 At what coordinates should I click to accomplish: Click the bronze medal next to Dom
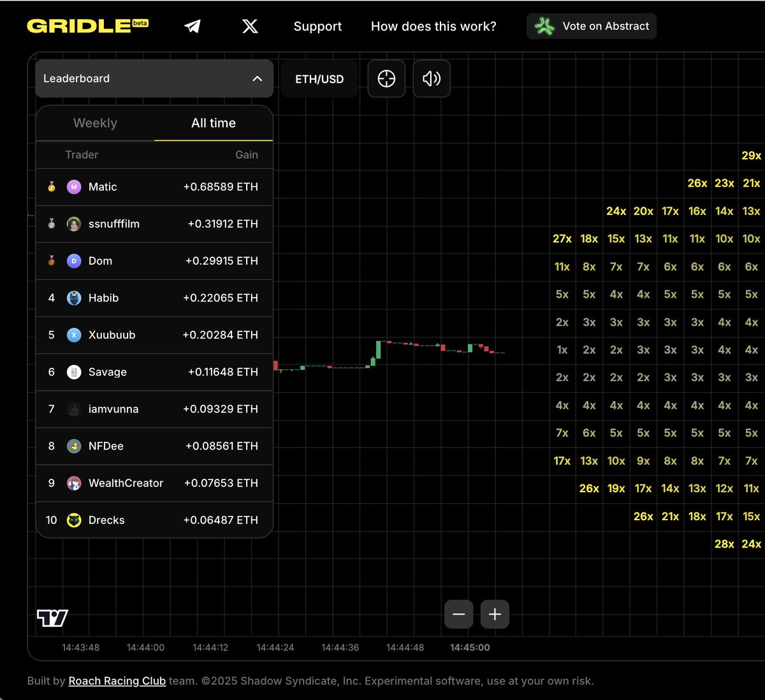52,261
